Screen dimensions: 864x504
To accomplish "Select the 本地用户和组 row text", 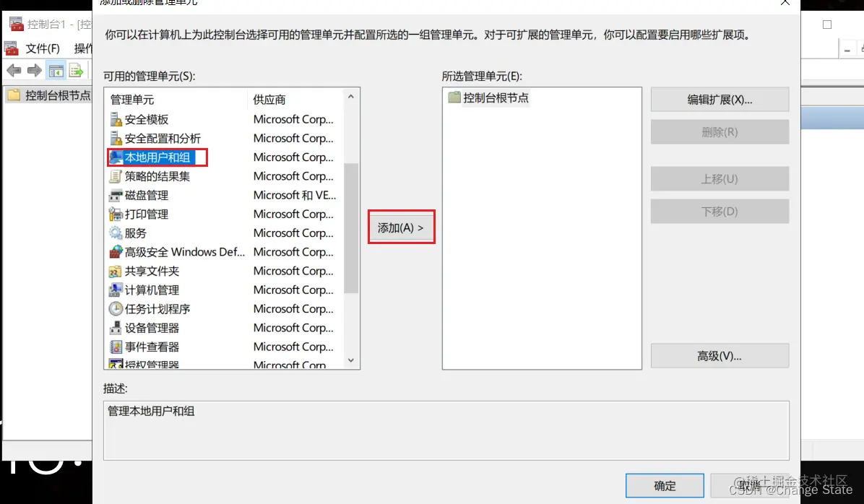I will pos(157,157).
